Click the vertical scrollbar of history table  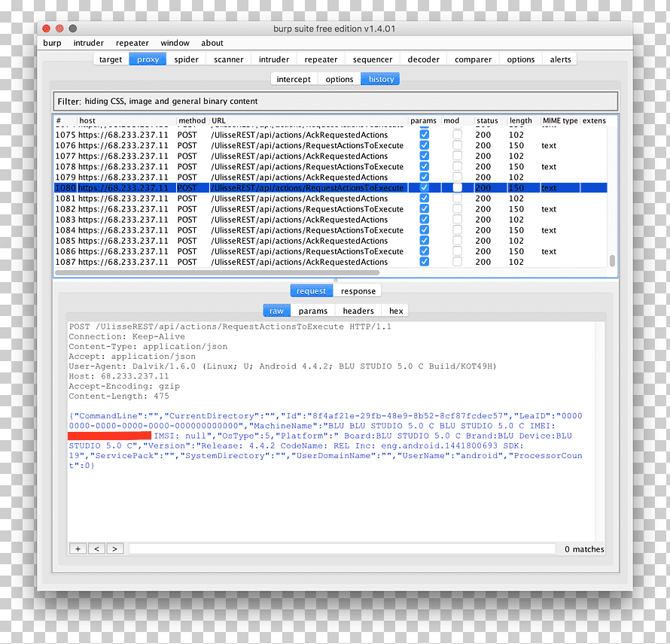[612, 260]
